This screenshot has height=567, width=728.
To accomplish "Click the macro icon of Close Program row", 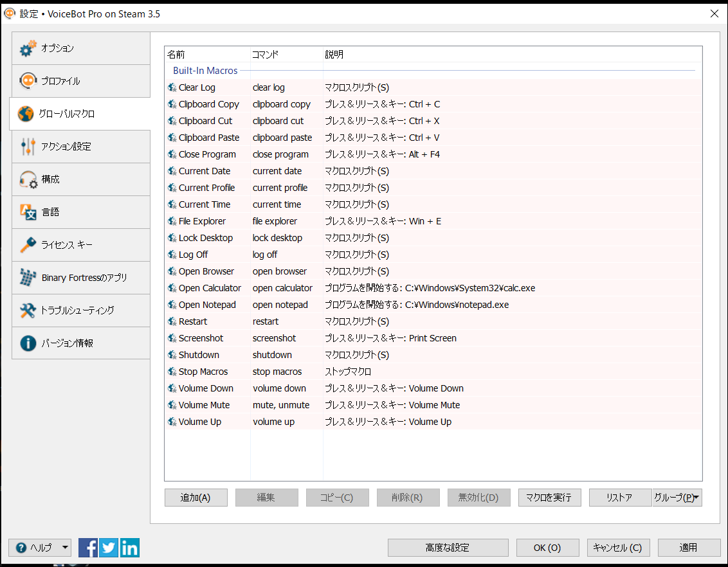I will [x=172, y=154].
